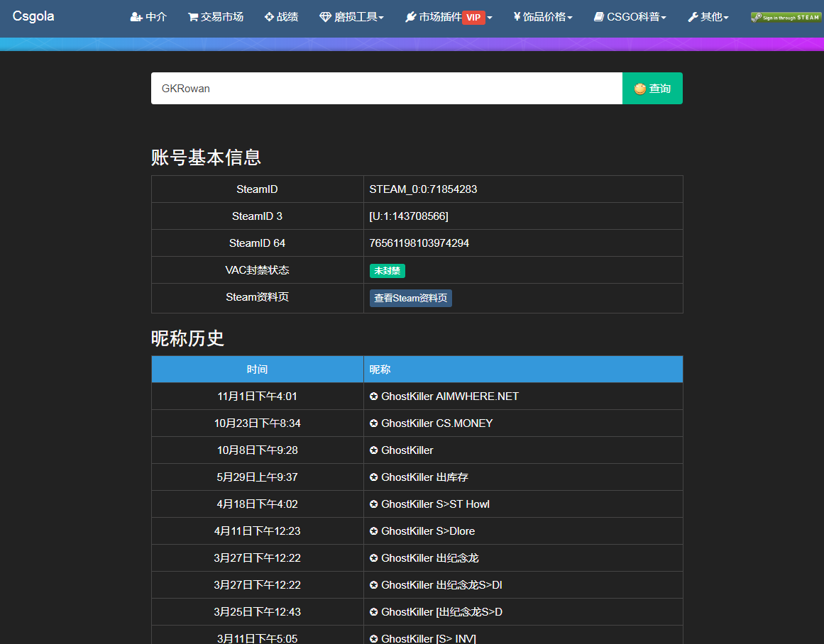Click the Sign in through Steam button
The image size is (824, 644).
tap(785, 17)
